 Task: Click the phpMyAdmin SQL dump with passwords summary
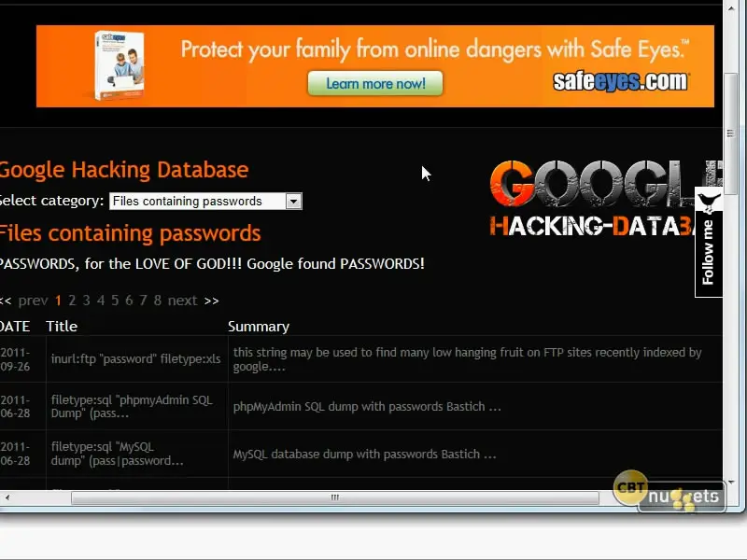(367, 406)
